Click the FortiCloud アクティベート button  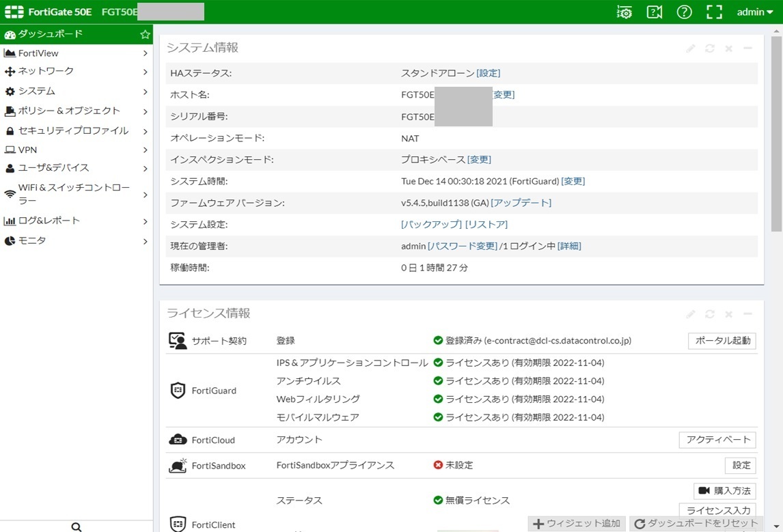click(x=717, y=440)
